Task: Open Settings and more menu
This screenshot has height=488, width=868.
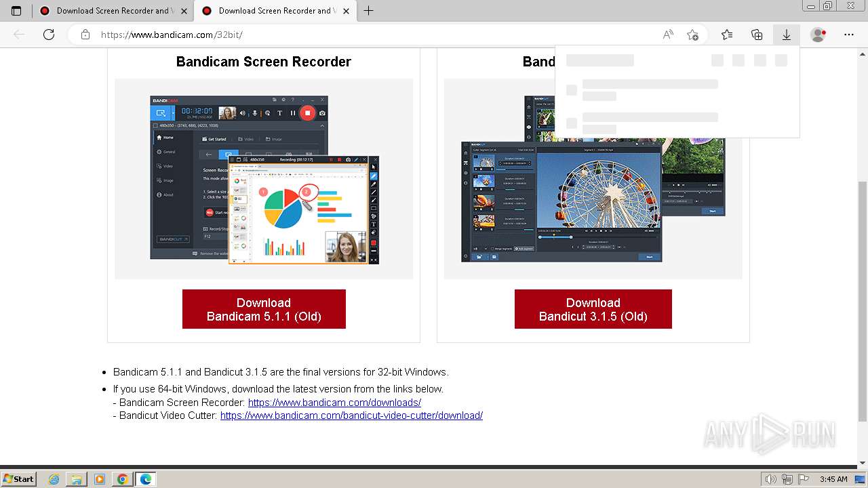Action: (x=849, y=35)
